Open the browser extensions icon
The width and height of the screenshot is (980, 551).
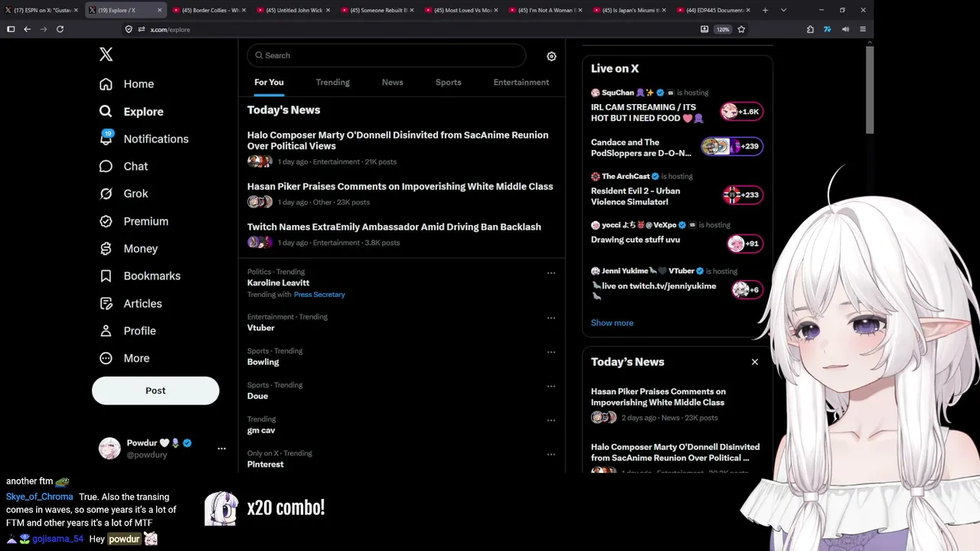[x=810, y=29]
